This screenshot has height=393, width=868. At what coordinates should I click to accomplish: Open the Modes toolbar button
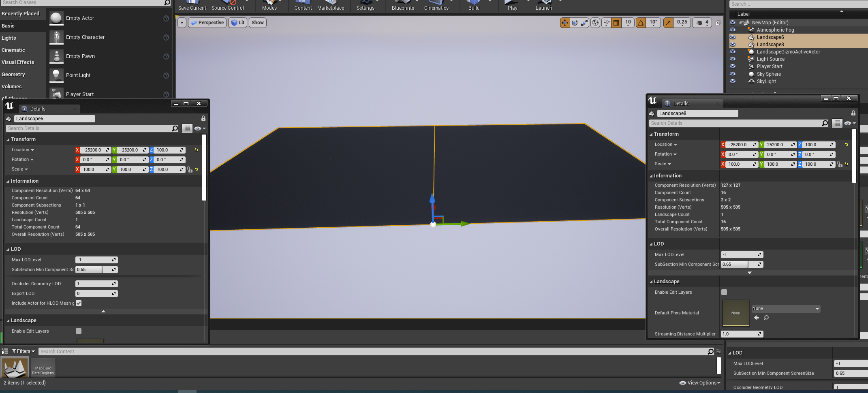pos(269,6)
